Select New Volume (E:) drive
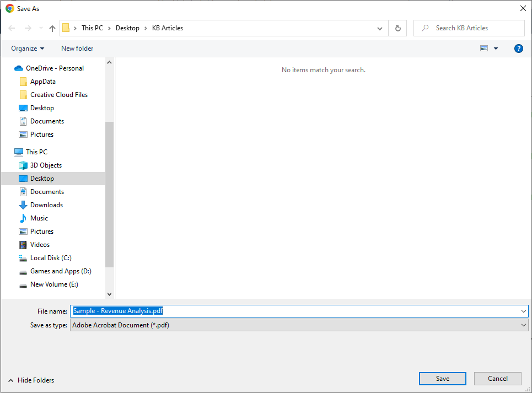 click(x=53, y=284)
